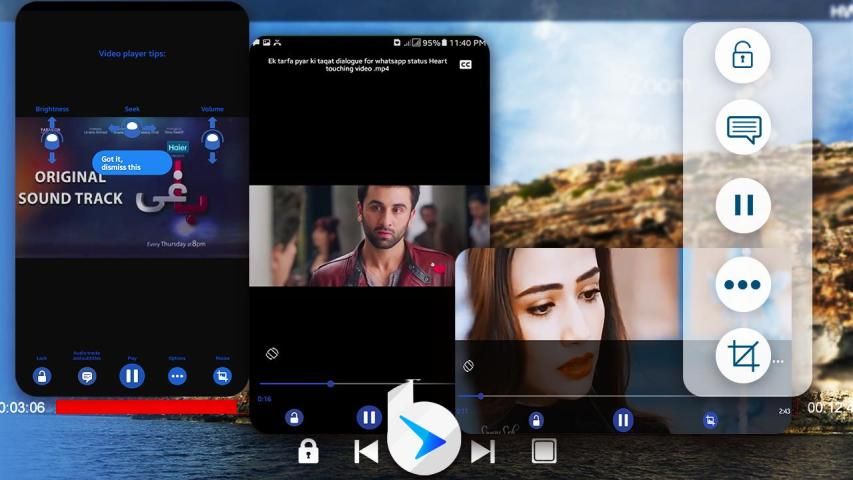Click the Lock icon in the left phone
The height and width of the screenshot is (480, 853).
[x=42, y=376]
